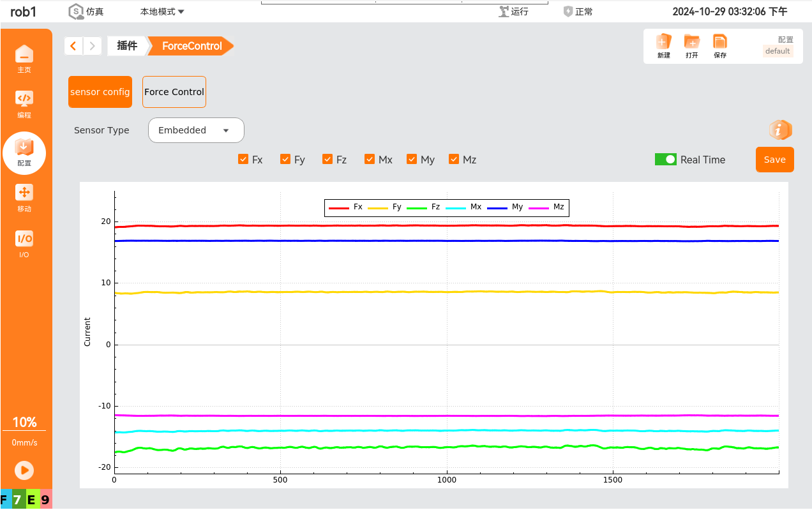The image size is (812, 510).
Task: Open the 本地模式 mode dropdown
Action: point(162,11)
